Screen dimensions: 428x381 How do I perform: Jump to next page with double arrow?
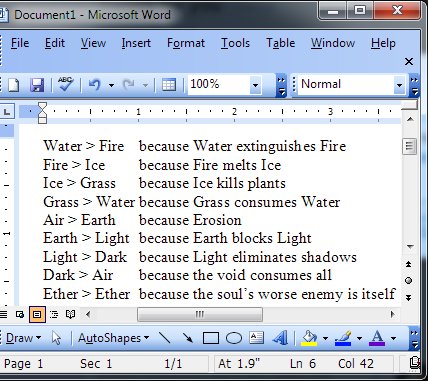(x=409, y=297)
